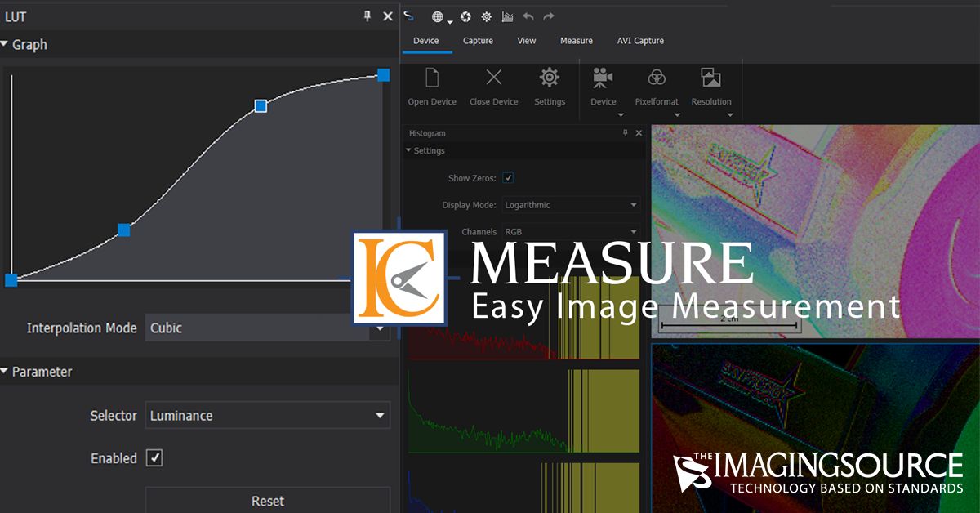The width and height of the screenshot is (980, 513).
Task: Click the Close Device icon
Action: pos(493,78)
